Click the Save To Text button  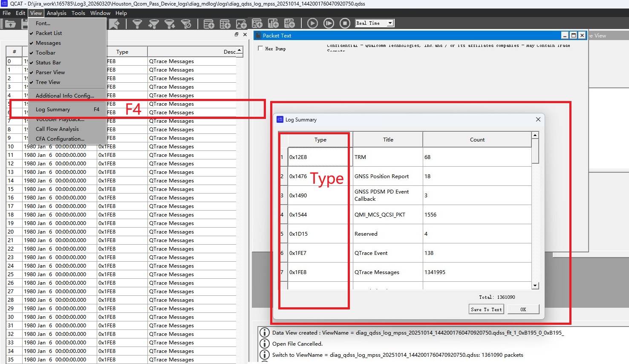click(486, 309)
